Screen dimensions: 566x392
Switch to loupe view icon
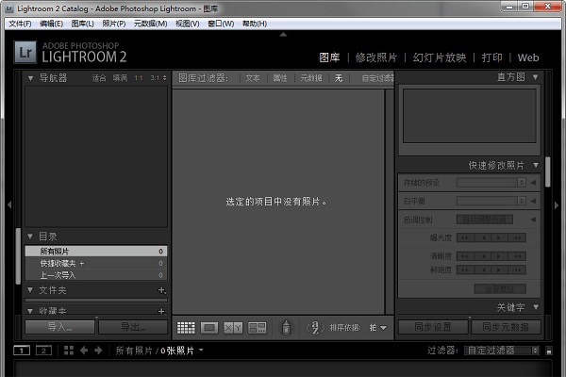tap(209, 327)
